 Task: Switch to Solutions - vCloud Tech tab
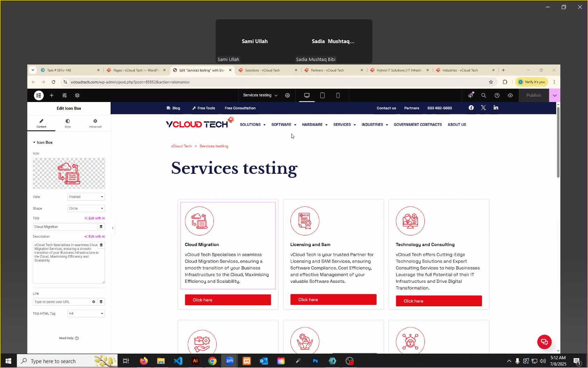[x=268, y=70]
